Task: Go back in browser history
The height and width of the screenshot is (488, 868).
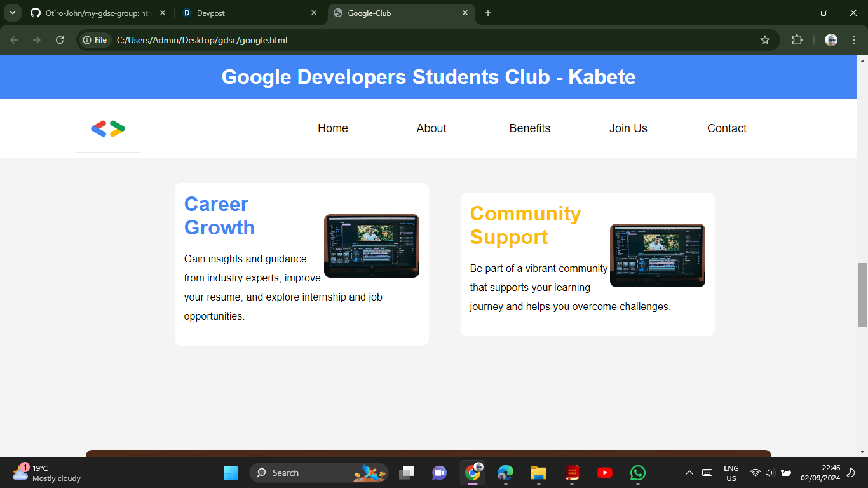Action: click(14, 40)
